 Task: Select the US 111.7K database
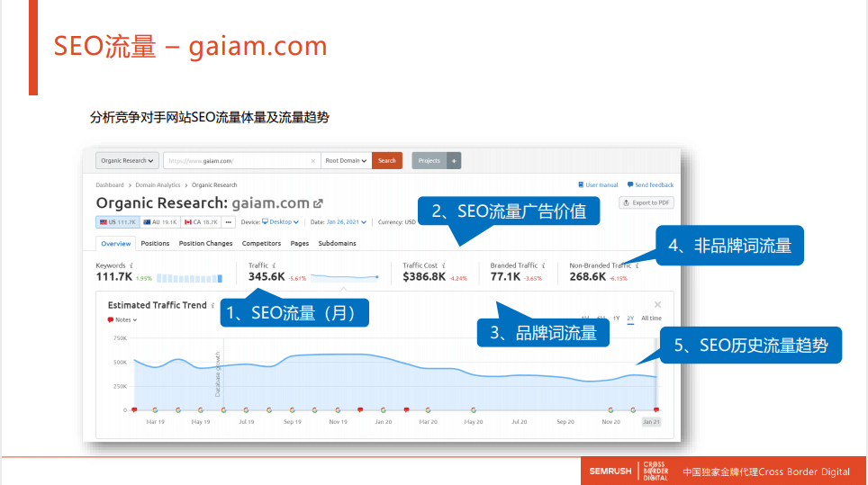117,222
